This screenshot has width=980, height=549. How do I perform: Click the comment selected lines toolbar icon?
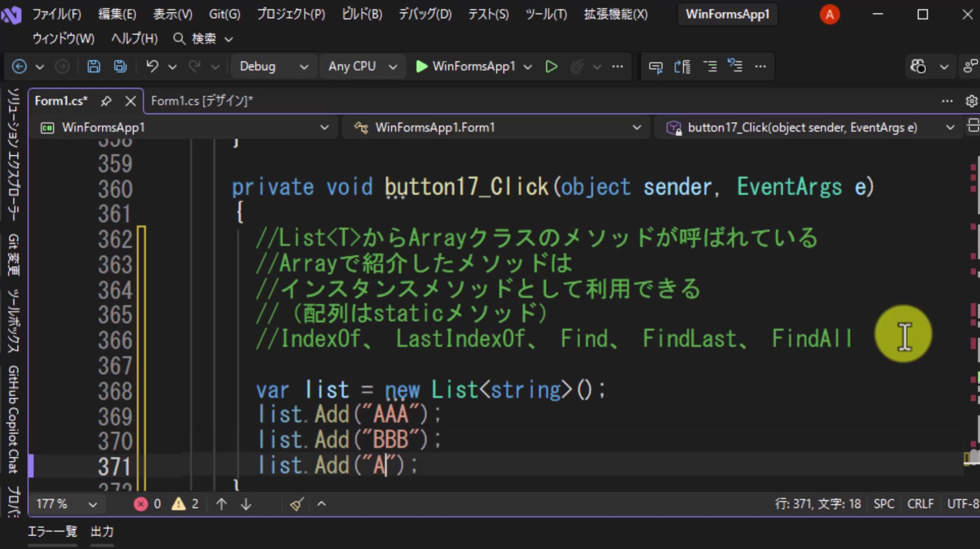coord(710,66)
